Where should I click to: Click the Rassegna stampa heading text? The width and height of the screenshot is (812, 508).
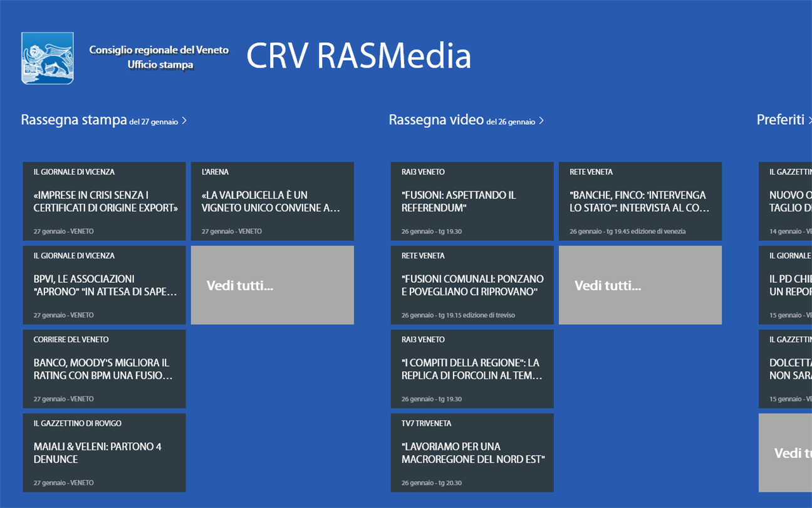coord(74,120)
